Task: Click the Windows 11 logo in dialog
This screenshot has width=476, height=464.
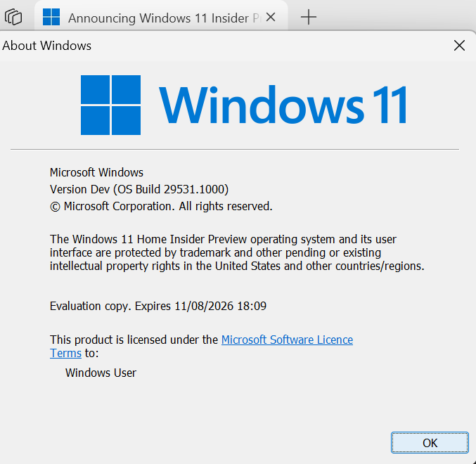Action: click(x=243, y=105)
